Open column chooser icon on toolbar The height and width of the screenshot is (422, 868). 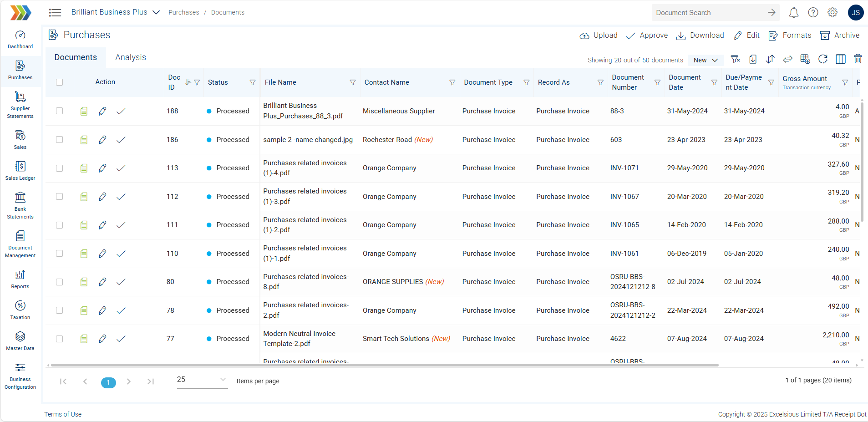(841, 59)
